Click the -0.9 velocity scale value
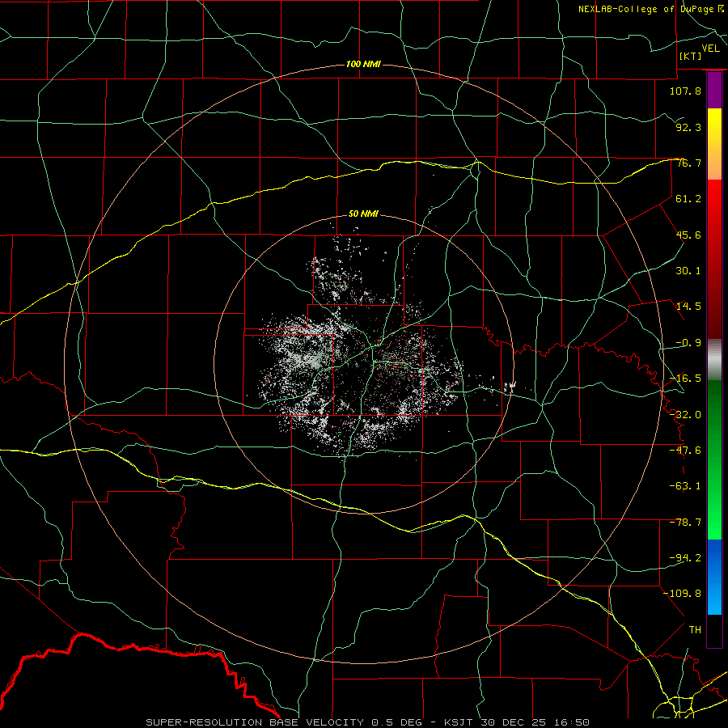 coord(688,343)
